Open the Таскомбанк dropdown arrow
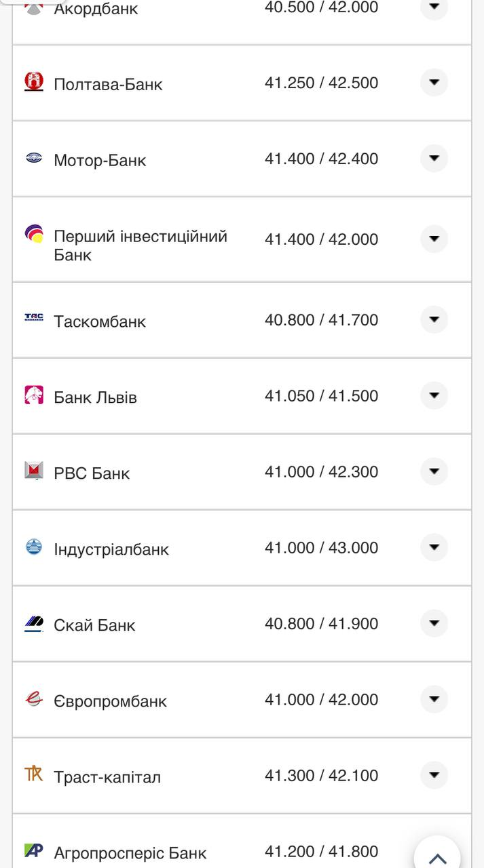484x868 pixels. [x=434, y=319]
